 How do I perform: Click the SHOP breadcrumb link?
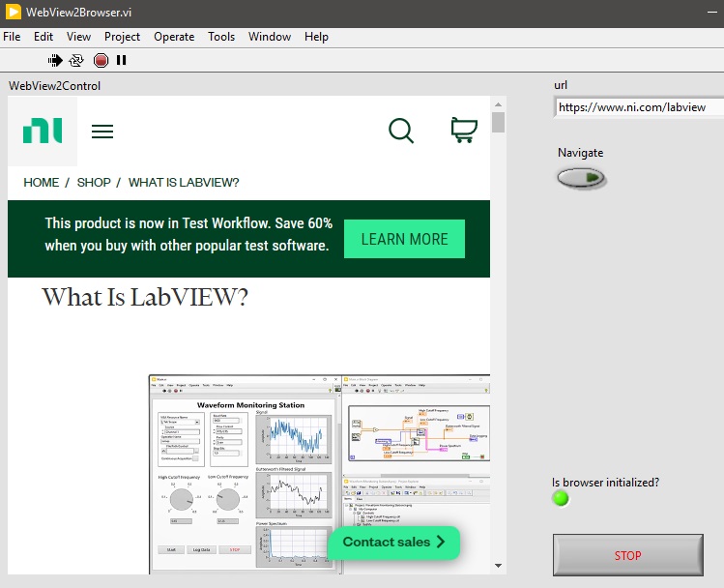pyautogui.click(x=94, y=183)
